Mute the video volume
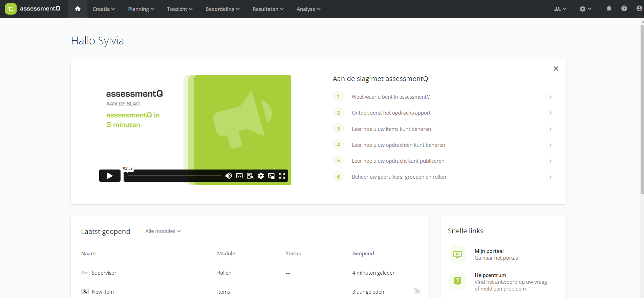Viewport: 644px width, 298px height. (x=229, y=176)
